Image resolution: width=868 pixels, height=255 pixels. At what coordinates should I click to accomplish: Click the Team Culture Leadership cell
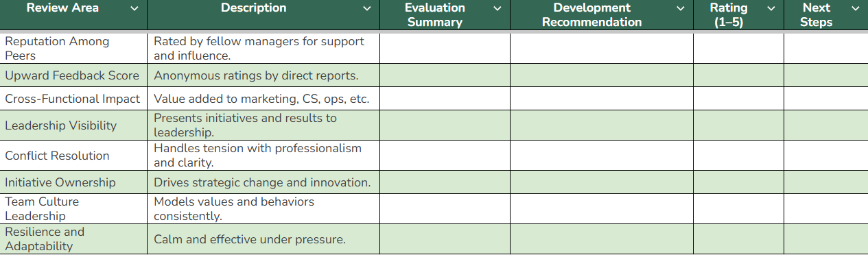73,209
